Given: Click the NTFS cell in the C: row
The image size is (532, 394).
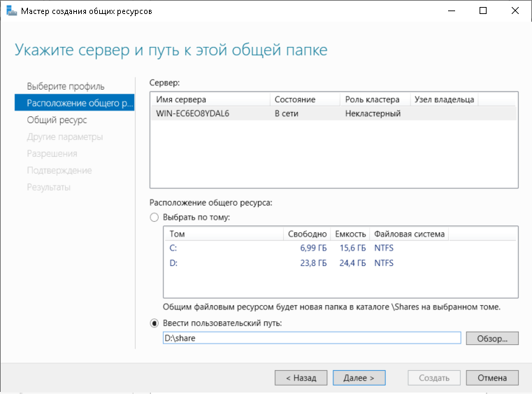Looking at the screenshot, I should (x=384, y=248).
